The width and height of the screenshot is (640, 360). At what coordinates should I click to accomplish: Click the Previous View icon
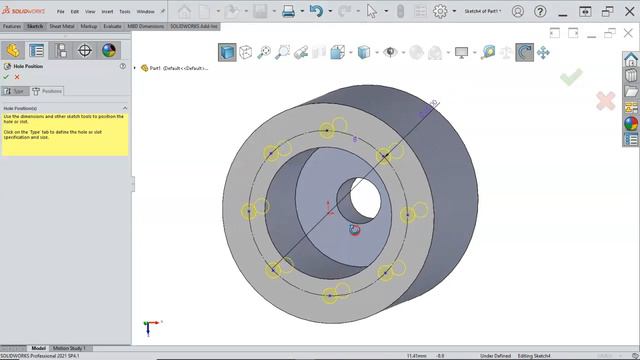tap(301, 52)
